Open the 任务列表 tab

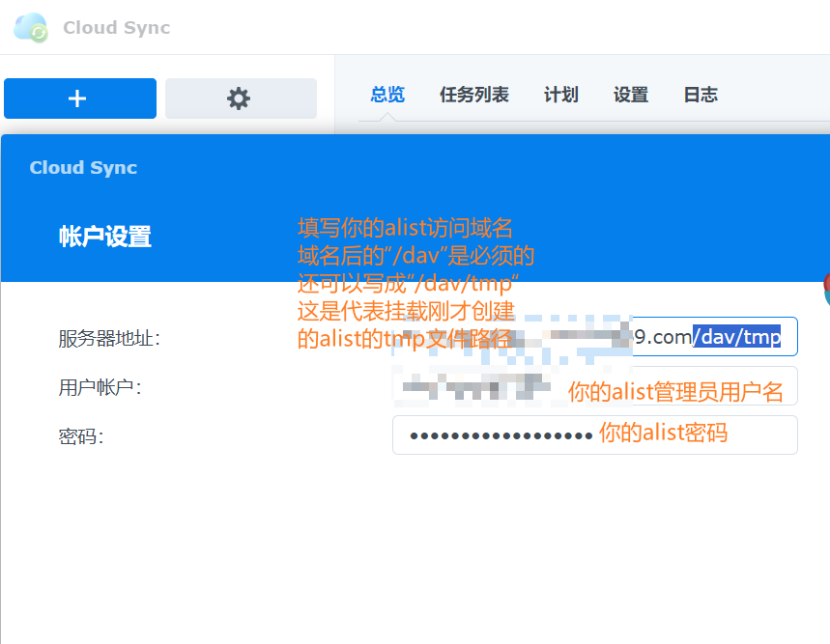(x=474, y=95)
